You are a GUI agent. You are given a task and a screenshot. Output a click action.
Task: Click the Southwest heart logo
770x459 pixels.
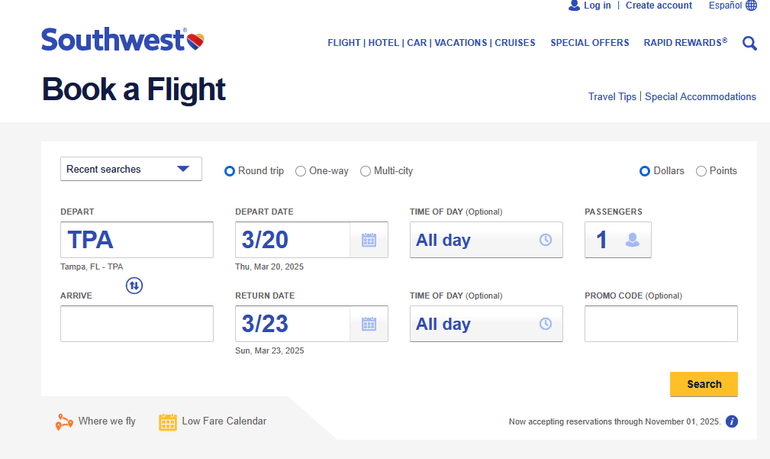[196, 41]
